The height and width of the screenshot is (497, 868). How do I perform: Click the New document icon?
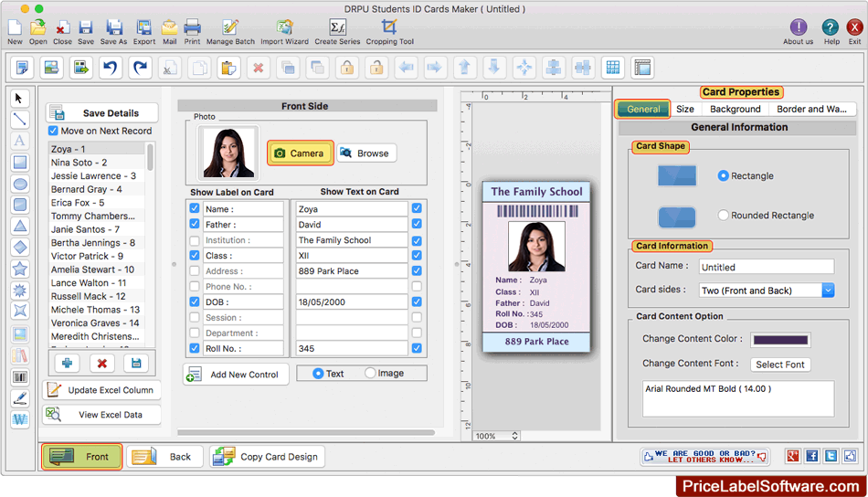(x=15, y=32)
